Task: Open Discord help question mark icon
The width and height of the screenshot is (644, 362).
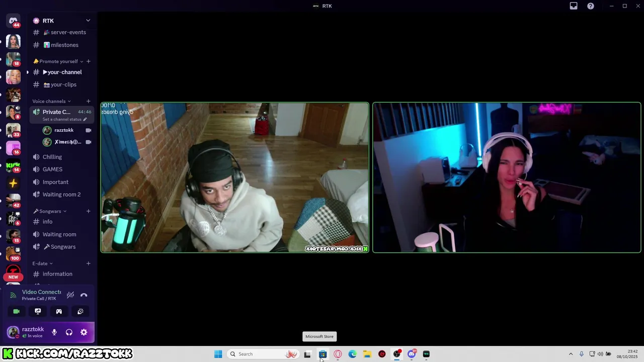Action: (591, 6)
